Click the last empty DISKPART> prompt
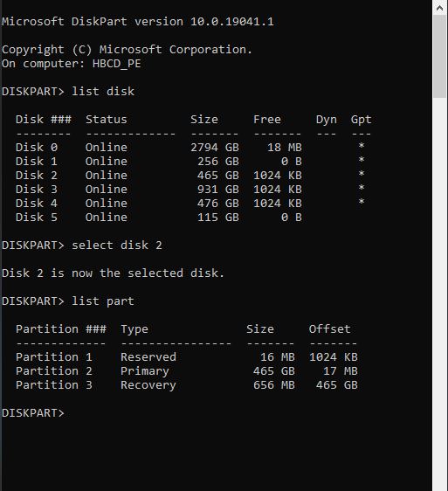The image size is (448, 491). pyautogui.click(x=33, y=413)
